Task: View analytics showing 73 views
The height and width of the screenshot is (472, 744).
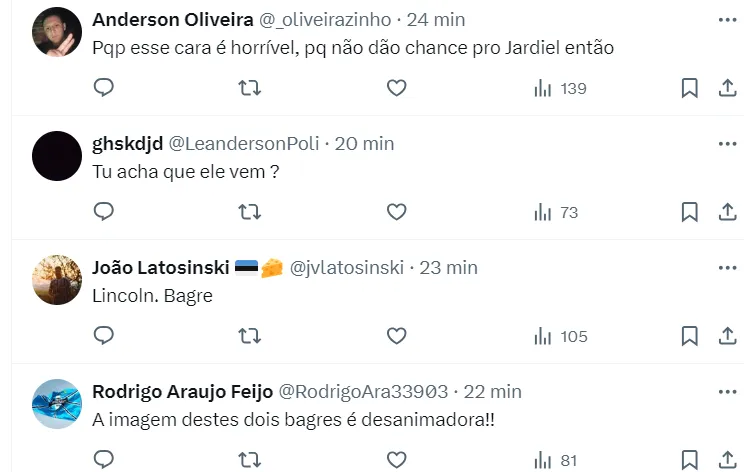Action: pos(556,212)
